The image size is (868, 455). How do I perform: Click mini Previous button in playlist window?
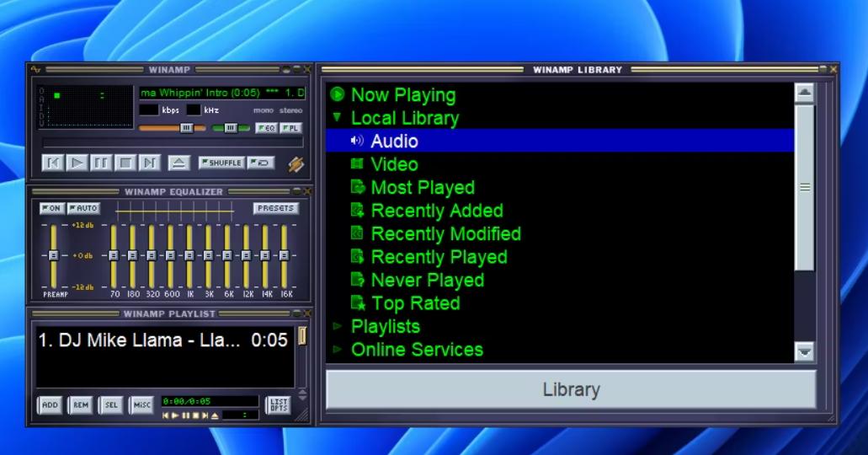[165, 415]
